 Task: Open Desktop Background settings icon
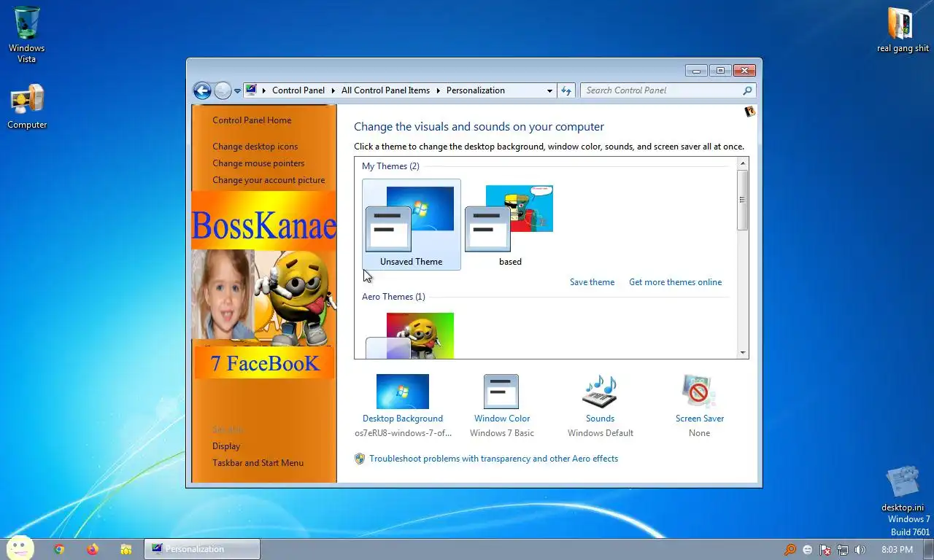coord(403,392)
